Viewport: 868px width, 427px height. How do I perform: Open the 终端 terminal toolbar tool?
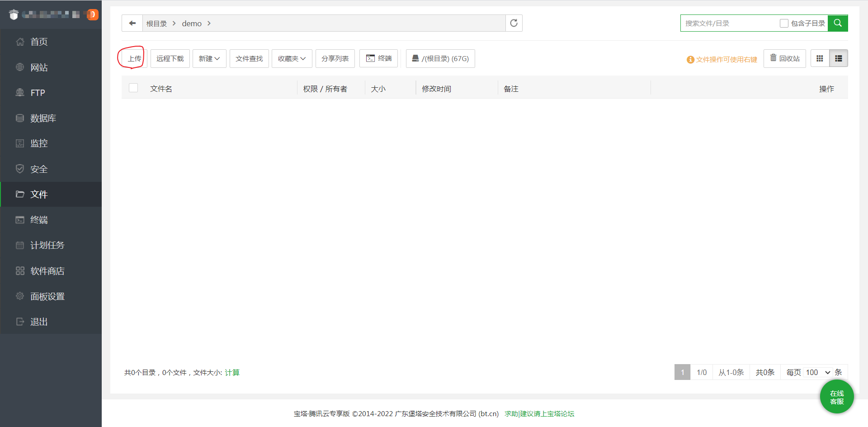[x=378, y=58]
